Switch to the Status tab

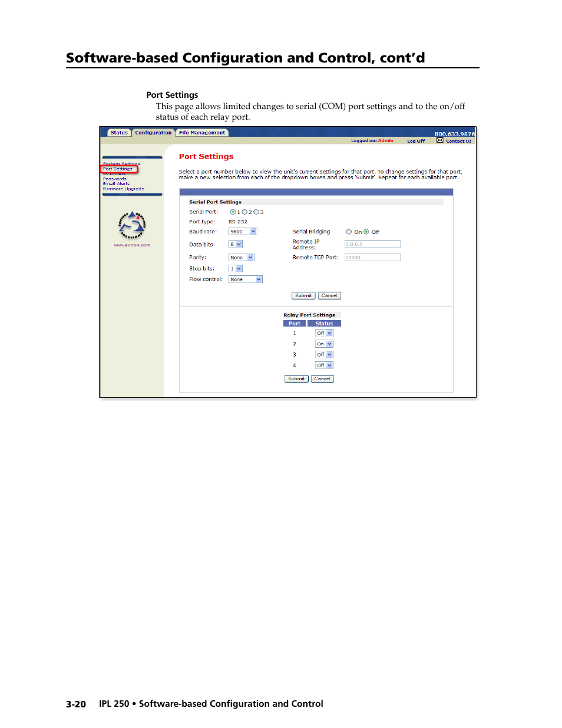[119, 133]
